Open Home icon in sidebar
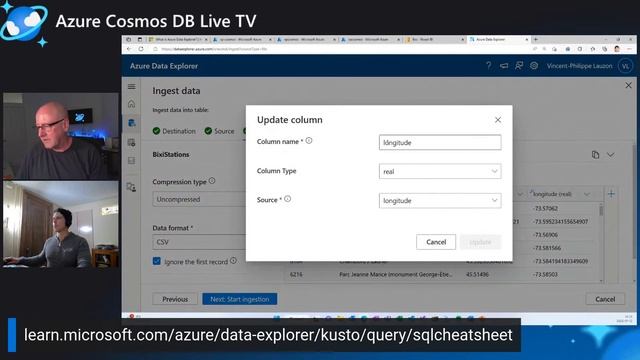The height and width of the screenshot is (360, 640). pos(131,104)
